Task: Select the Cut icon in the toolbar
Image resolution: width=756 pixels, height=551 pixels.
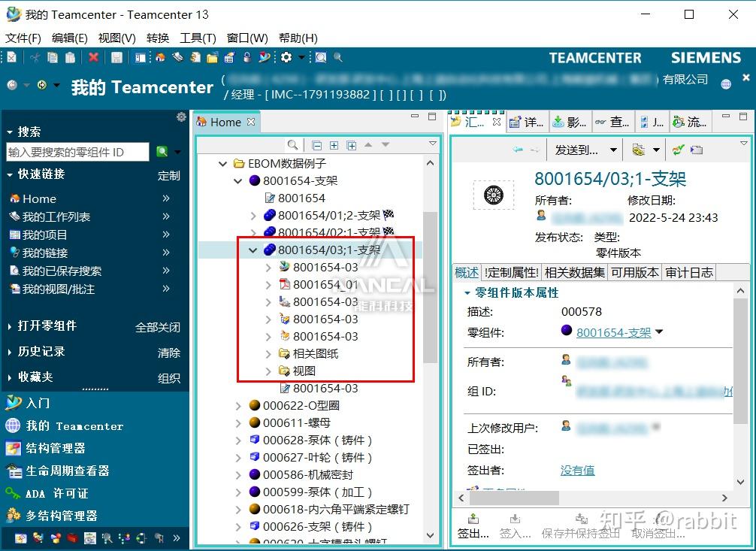Action: [35, 57]
